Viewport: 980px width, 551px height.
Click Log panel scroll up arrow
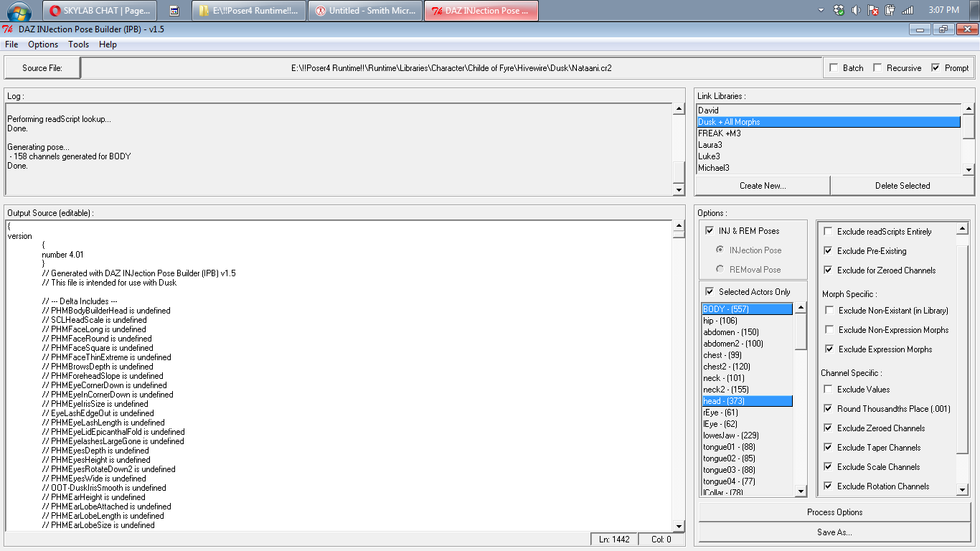679,109
